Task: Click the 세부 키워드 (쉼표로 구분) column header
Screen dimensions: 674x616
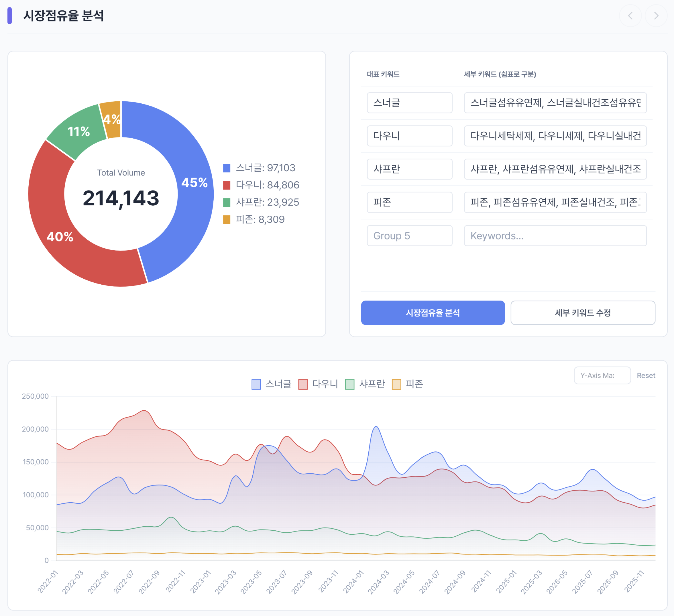Action: click(500, 74)
